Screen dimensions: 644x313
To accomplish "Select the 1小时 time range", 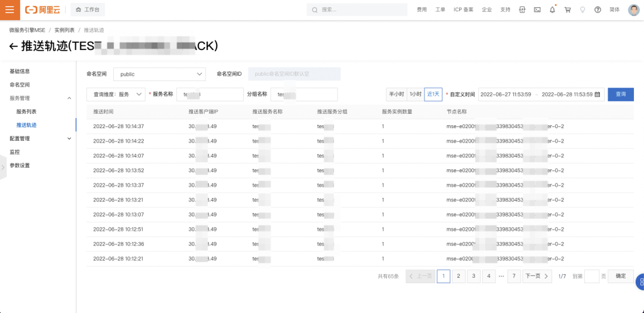I will 416,94.
